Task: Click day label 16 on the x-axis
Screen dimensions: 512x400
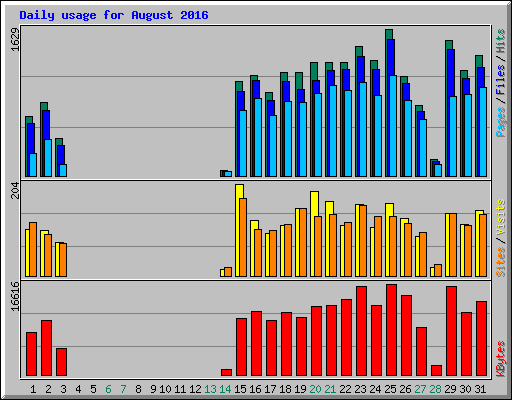Action: point(255,389)
